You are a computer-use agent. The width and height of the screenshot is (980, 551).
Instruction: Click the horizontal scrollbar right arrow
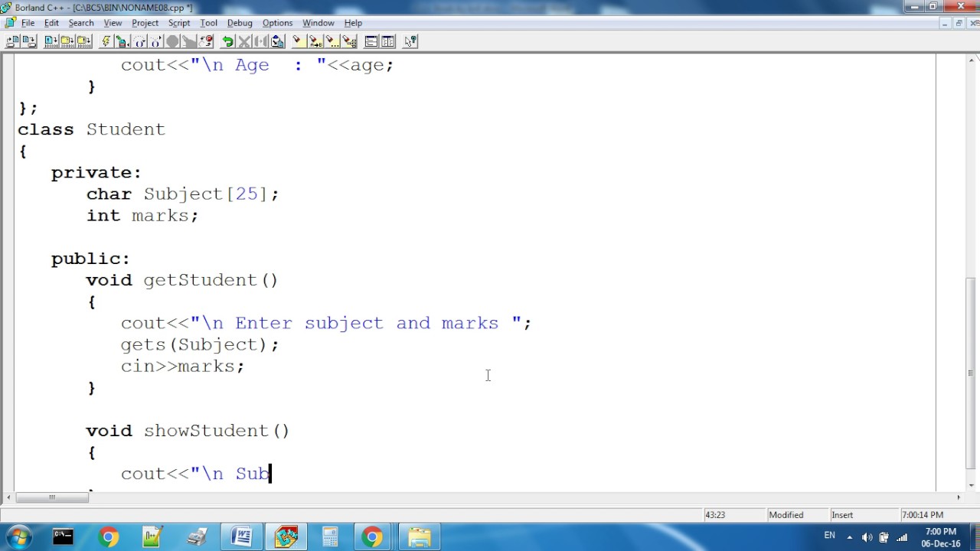tap(959, 497)
